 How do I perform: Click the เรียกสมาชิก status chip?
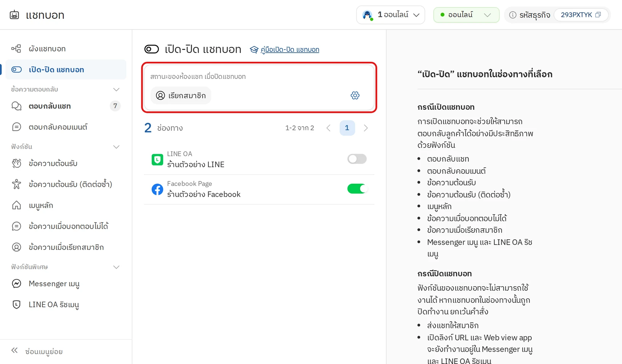click(x=181, y=95)
